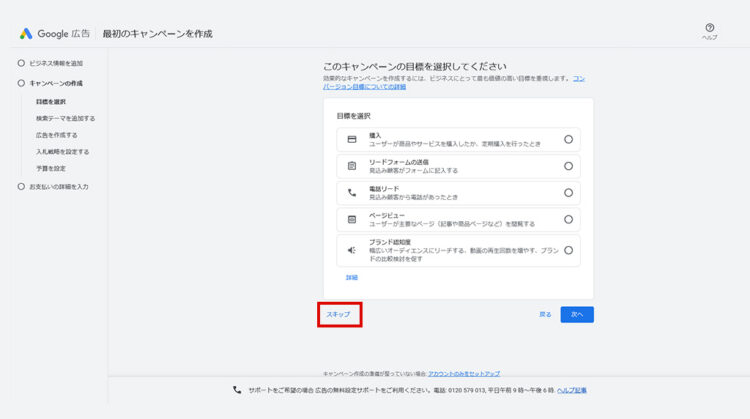The width and height of the screenshot is (750, 419).
Task: Select ビジネス情報を追加 step circle
Action: click(x=21, y=63)
